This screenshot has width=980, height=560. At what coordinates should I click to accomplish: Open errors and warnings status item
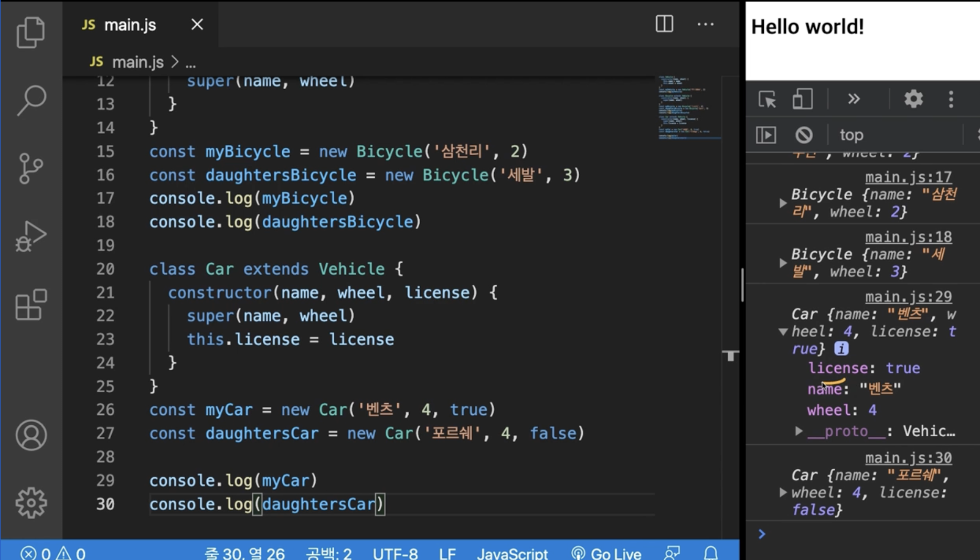pyautogui.click(x=52, y=553)
